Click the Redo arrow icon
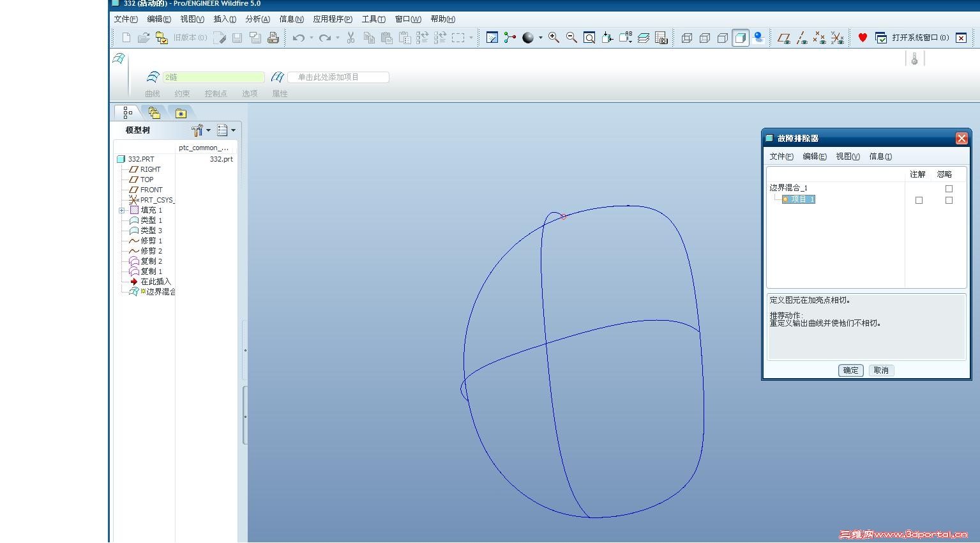The height and width of the screenshot is (543, 980). point(325,38)
